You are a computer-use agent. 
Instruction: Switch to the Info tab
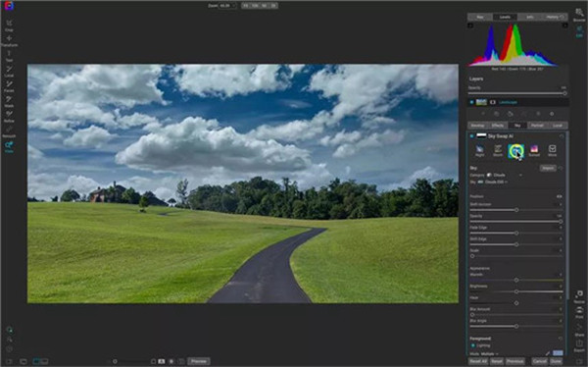[530, 17]
